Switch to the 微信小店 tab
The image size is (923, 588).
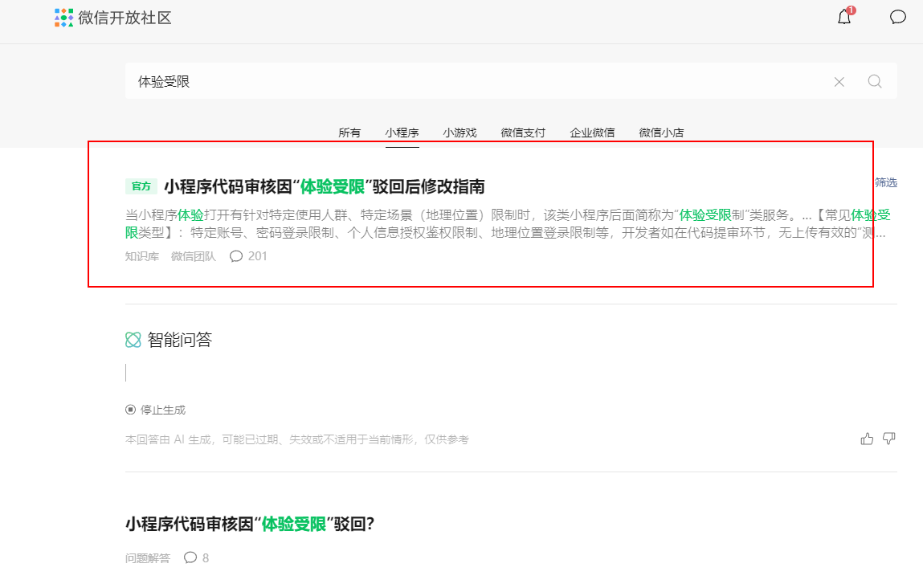point(661,133)
